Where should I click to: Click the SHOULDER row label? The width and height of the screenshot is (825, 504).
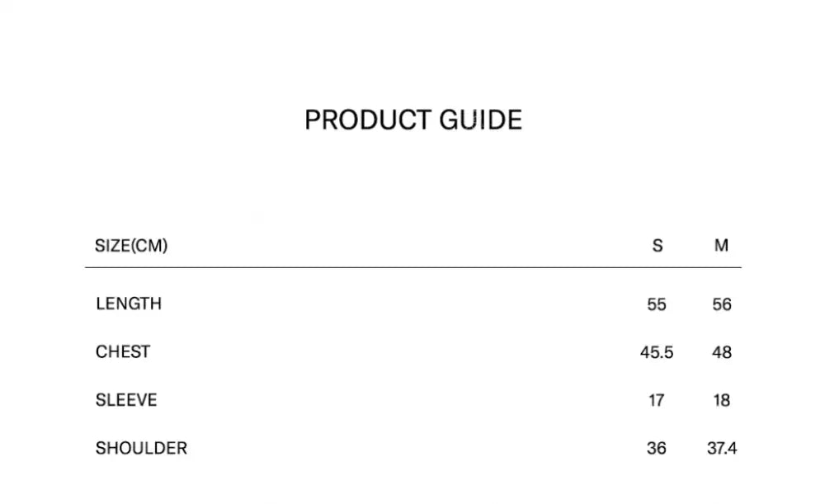[x=141, y=449]
